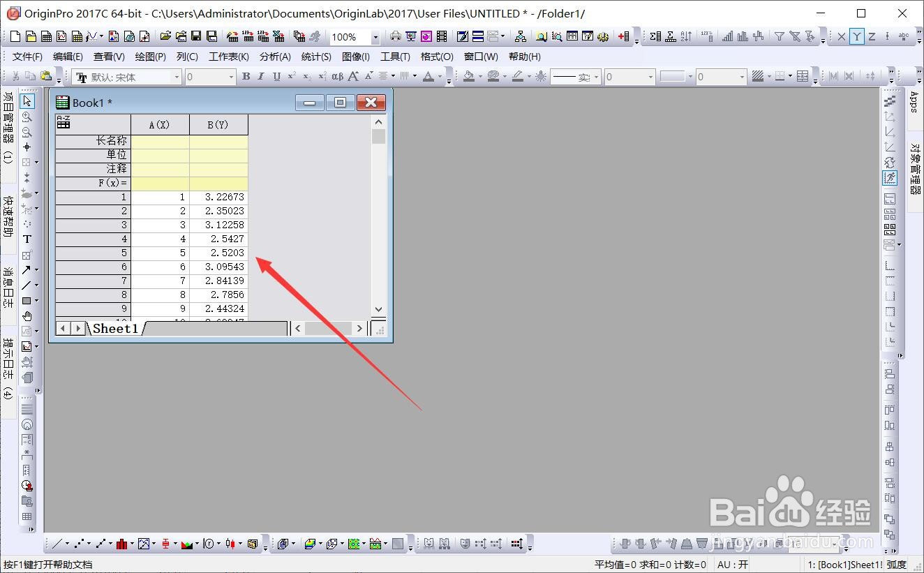Click the Statistics on Columns sigma icon
This screenshot has height=573, width=924.
pos(655,36)
